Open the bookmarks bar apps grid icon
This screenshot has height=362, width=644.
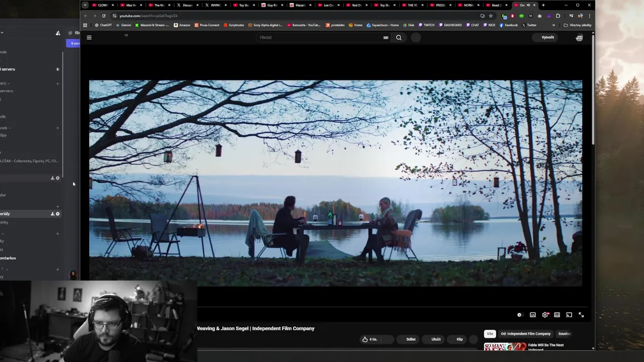click(x=85, y=25)
